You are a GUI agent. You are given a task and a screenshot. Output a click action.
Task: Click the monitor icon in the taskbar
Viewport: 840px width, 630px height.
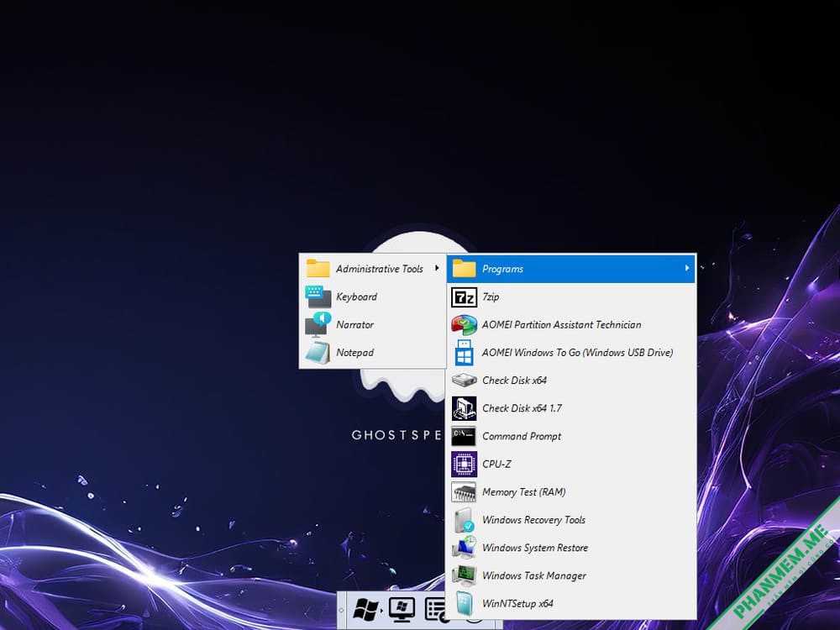click(402, 610)
